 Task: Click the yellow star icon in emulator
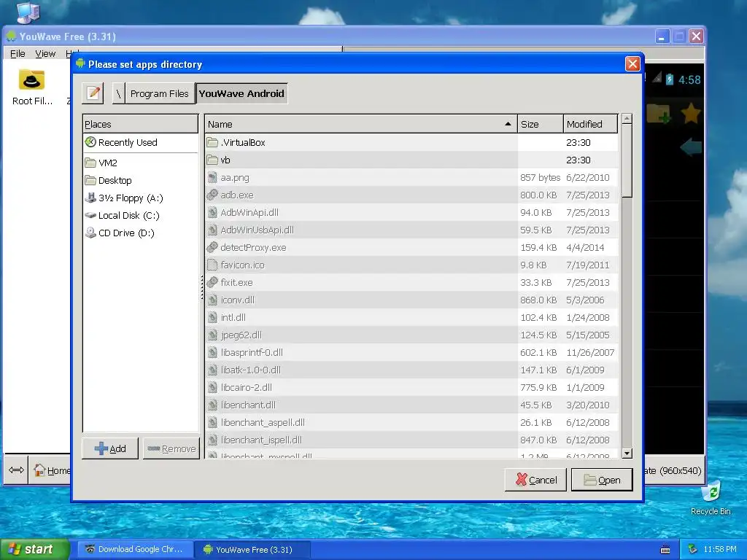click(x=690, y=114)
